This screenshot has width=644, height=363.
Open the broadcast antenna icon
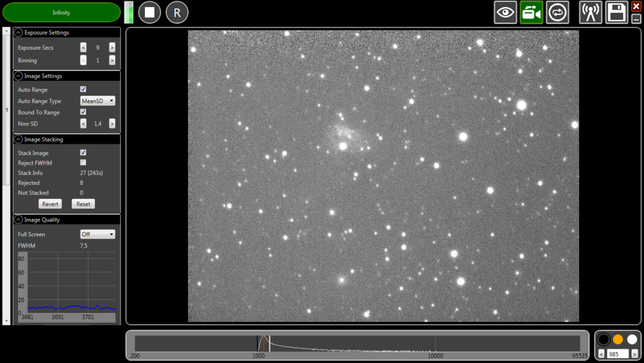591,12
